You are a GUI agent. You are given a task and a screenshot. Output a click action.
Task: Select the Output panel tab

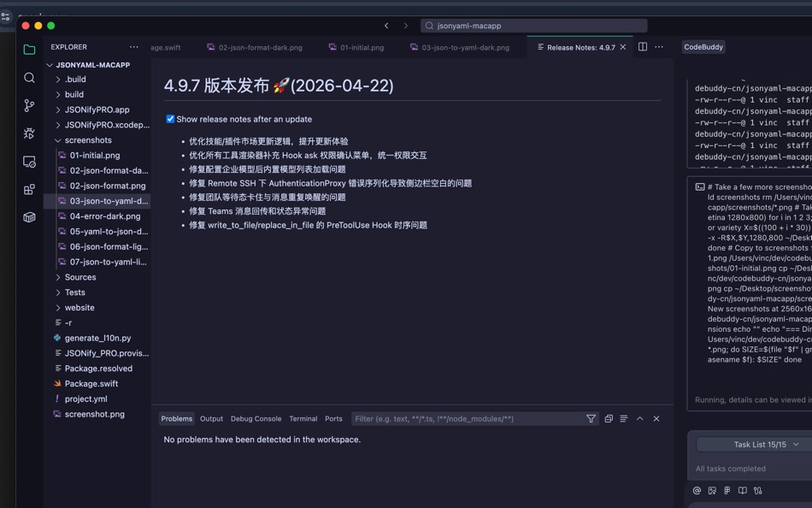[211, 419]
